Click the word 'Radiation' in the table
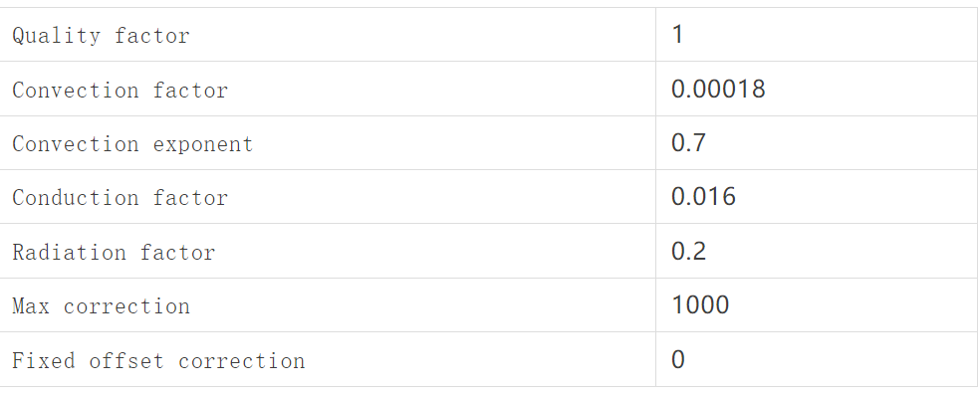Screen dimensions: 980x393 point(70,253)
